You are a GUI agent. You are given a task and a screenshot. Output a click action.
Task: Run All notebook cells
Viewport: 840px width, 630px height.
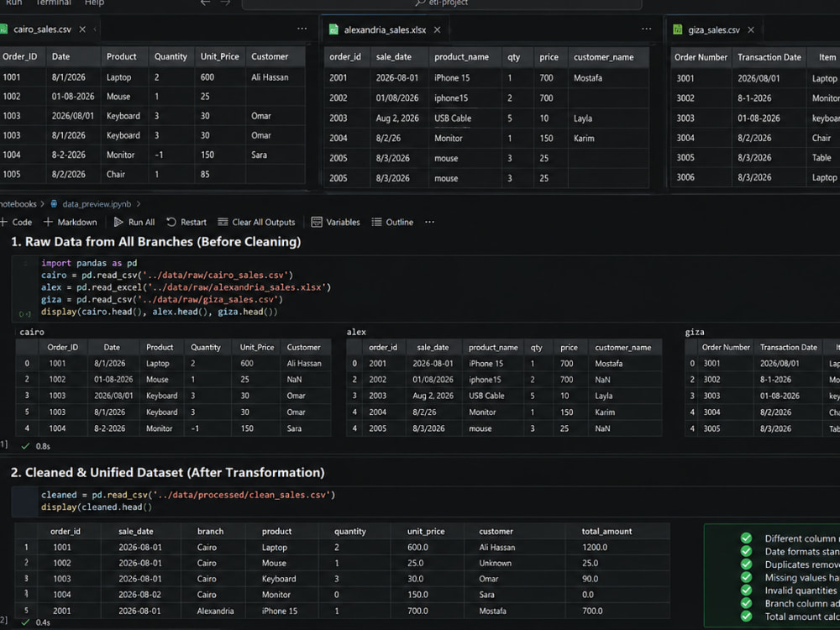(134, 223)
